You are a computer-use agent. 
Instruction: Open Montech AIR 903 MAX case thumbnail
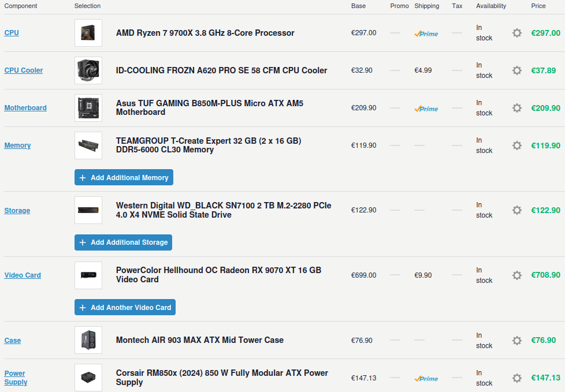click(88, 340)
